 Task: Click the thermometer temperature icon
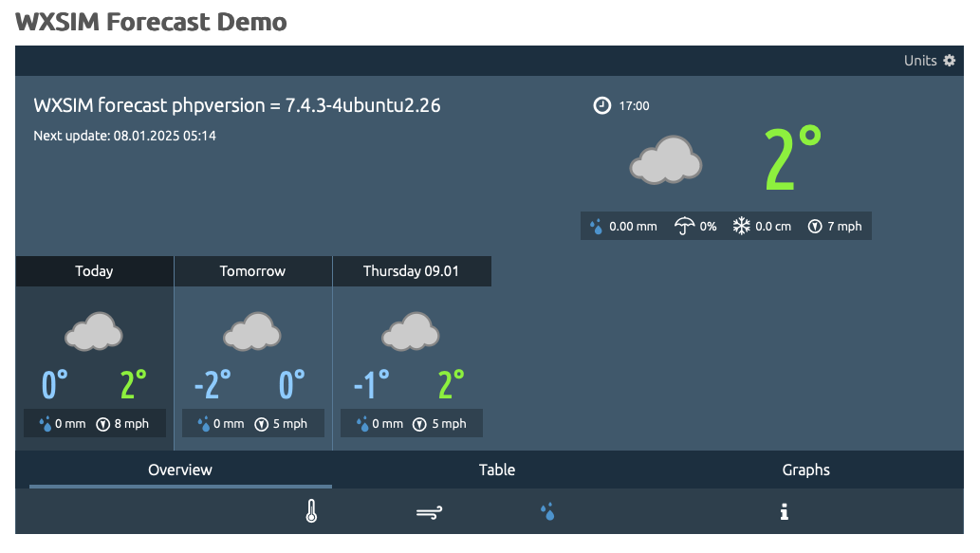click(x=311, y=511)
